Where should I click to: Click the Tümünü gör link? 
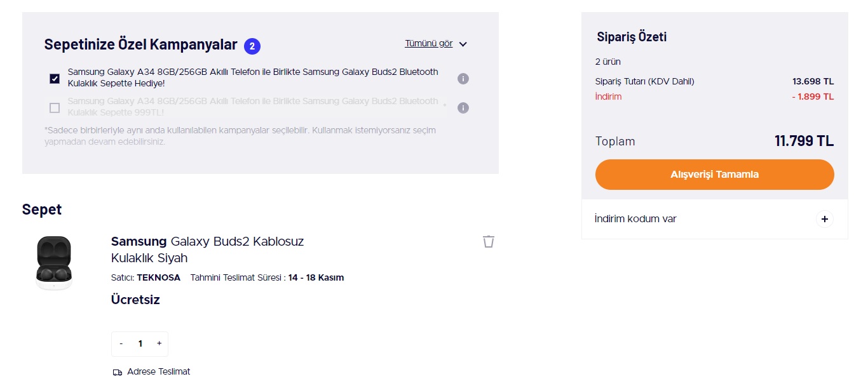tap(429, 44)
